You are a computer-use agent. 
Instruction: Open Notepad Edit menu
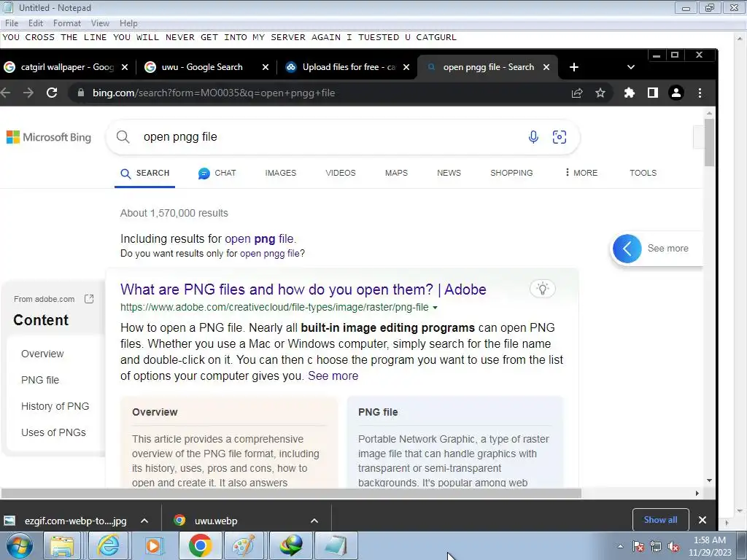coord(36,23)
